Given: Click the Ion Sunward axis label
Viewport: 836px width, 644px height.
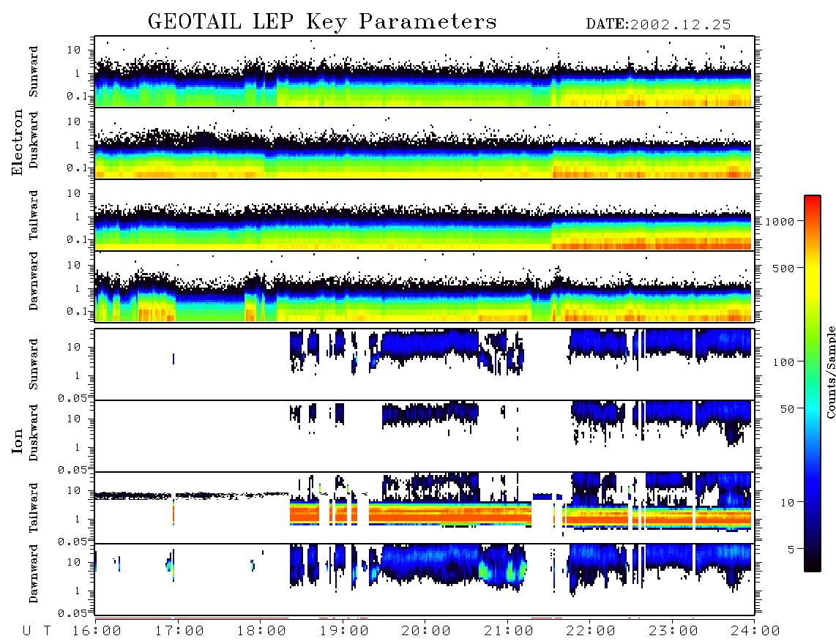Looking at the screenshot, I should point(34,364).
